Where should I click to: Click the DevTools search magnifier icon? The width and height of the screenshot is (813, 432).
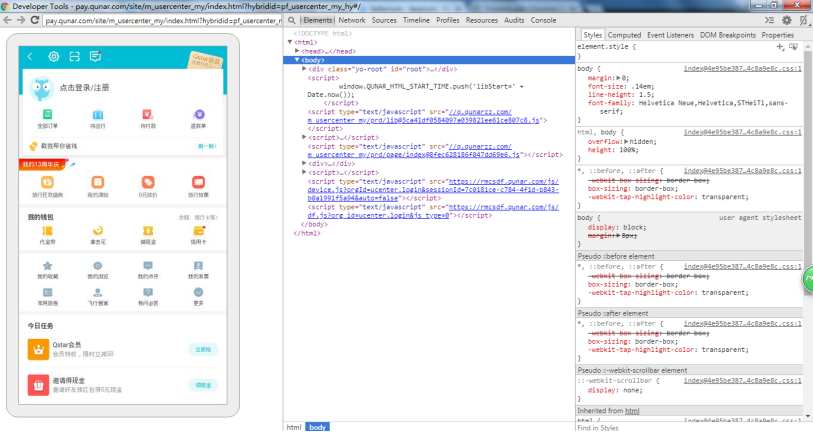coord(292,20)
